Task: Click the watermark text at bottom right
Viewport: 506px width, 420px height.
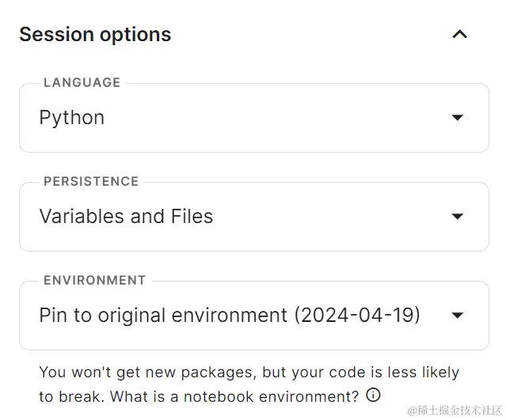Action: coord(454,411)
